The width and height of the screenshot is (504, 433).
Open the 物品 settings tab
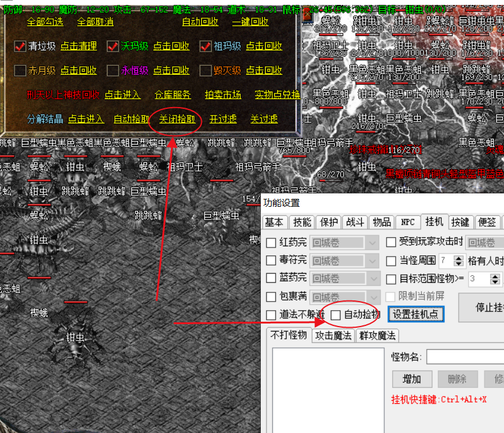click(x=382, y=222)
